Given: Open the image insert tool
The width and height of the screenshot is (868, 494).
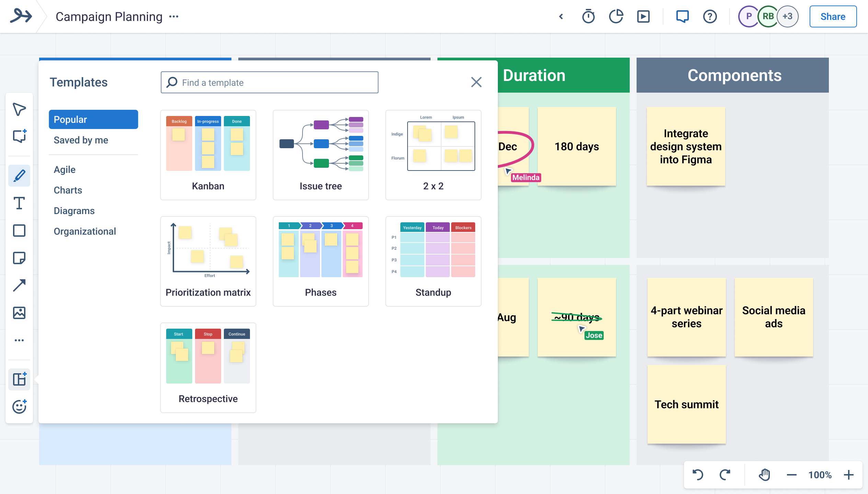Looking at the screenshot, I should click(x=19, y=313).
